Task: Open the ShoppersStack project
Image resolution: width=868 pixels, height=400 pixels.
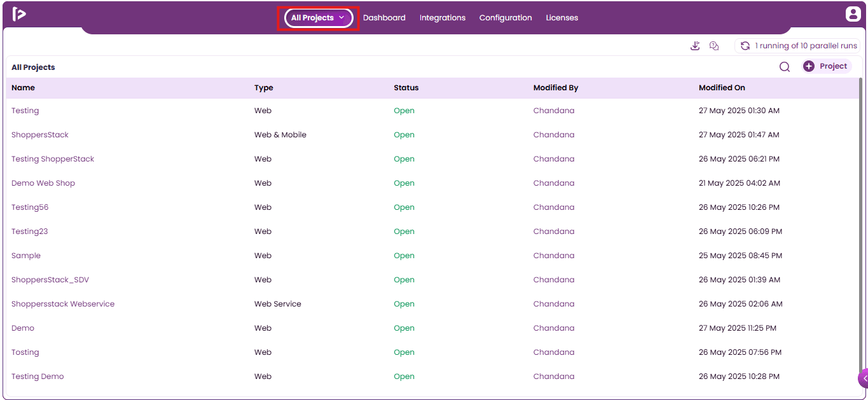Action: pos(40,135)
